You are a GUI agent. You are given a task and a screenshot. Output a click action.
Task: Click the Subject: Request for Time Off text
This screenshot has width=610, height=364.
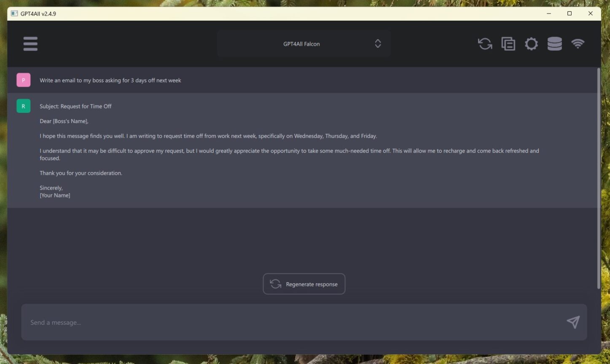pos(75,106)
